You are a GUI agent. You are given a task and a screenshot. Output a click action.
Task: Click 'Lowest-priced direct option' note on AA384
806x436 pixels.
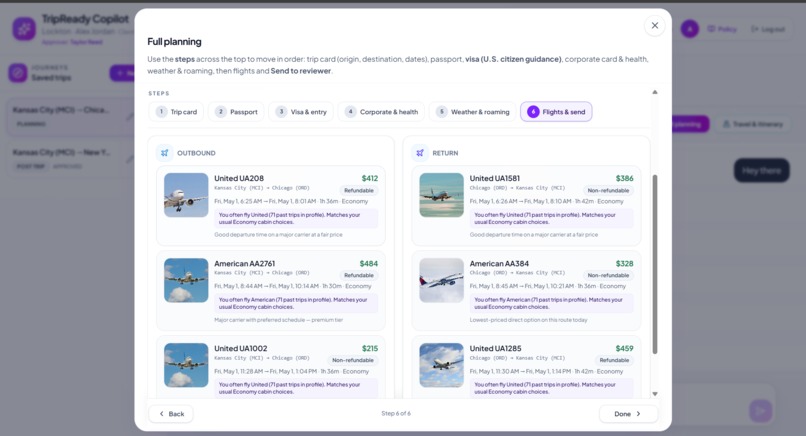(528, 320)
